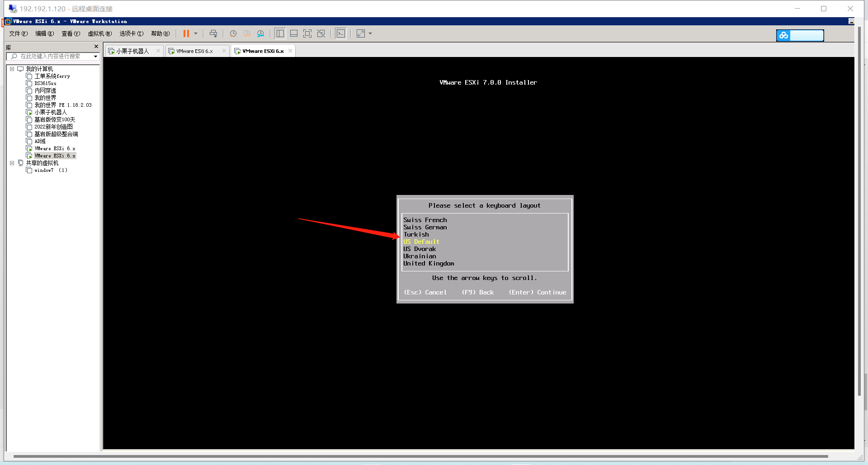Click the stretch guest display icon
Screen dimensions: 868x465
pyautogui.click(x=361, y=33)
